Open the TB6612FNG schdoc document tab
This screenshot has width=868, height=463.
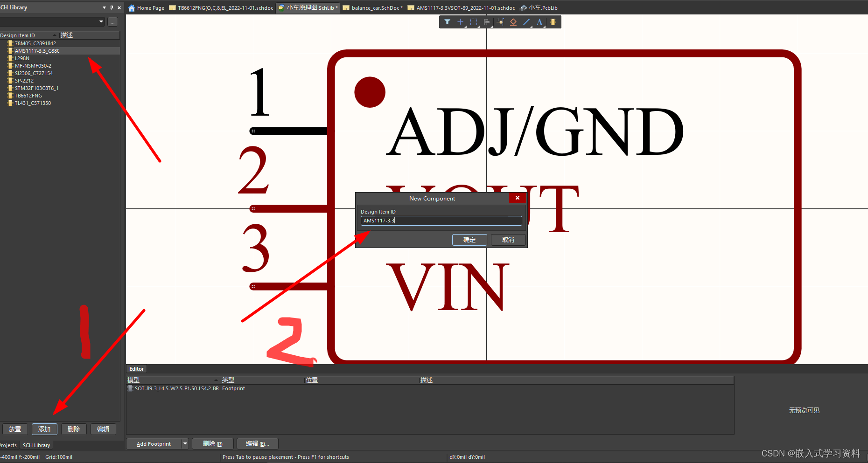click(222, 8)
